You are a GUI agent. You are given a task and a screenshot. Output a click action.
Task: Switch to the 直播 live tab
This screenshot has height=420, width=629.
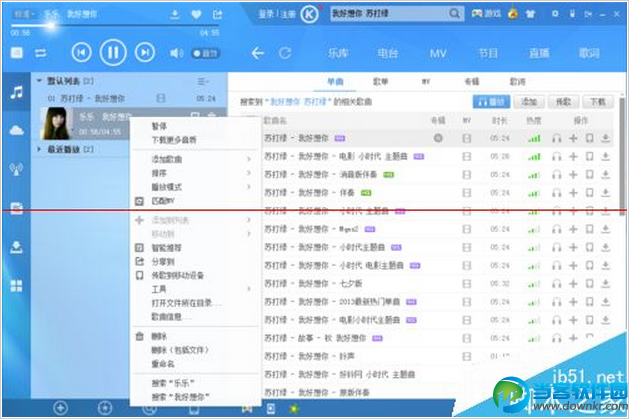click(x=539, y=53)
